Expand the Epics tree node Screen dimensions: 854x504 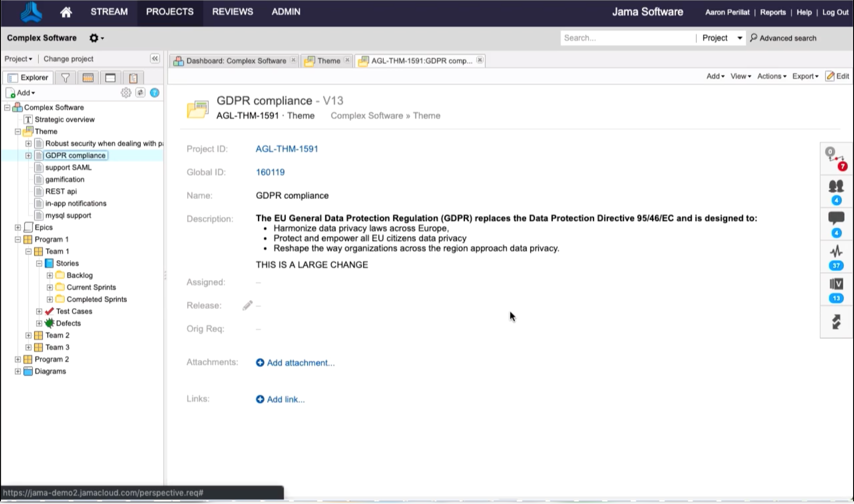coord(18,228)
